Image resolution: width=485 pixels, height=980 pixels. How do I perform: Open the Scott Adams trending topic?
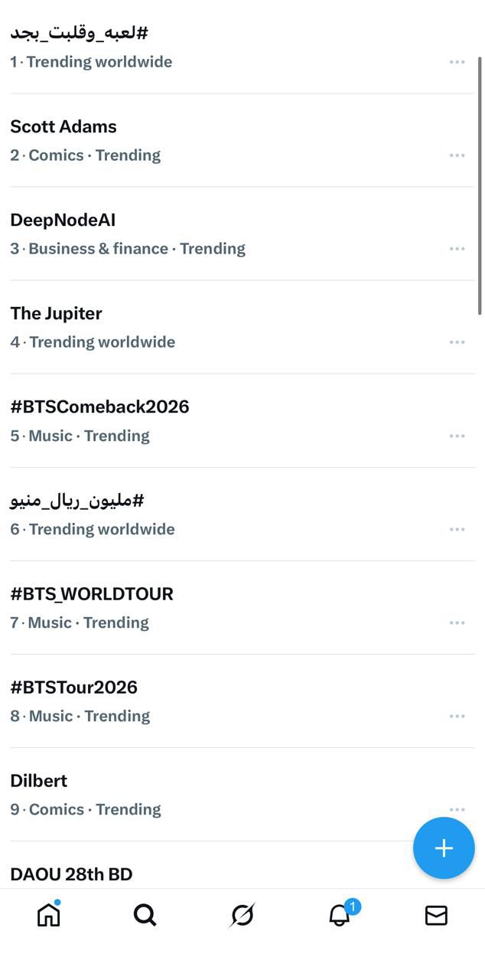(63, 127)
